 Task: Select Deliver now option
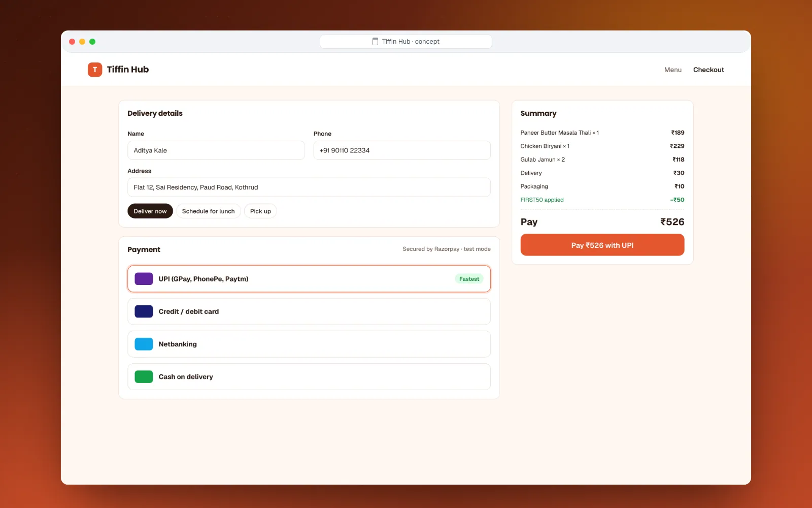point(150,211)
